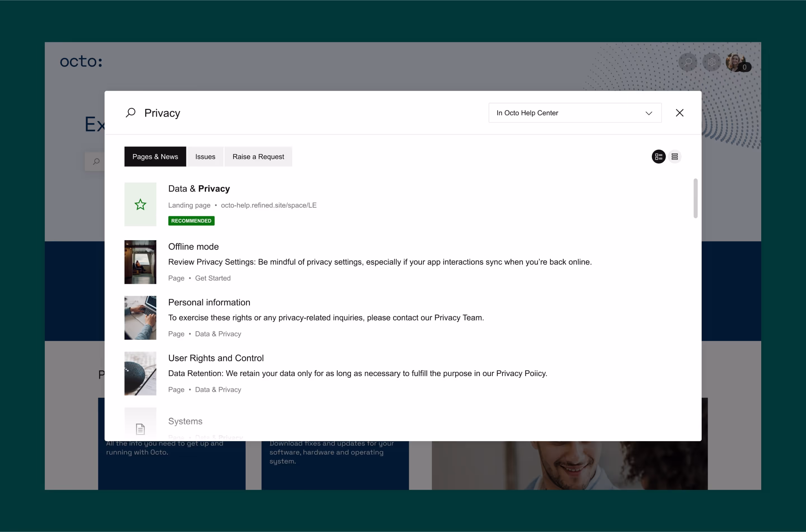Open the Systems result
This screenshot has height=532, width=806.
pos(185,421)
